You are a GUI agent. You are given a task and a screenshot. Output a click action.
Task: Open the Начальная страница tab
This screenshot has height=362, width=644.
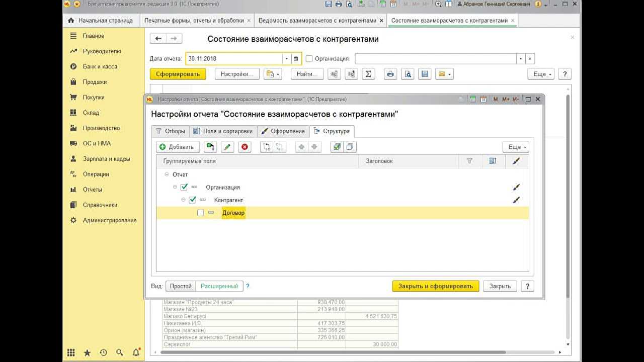point(101,21)
